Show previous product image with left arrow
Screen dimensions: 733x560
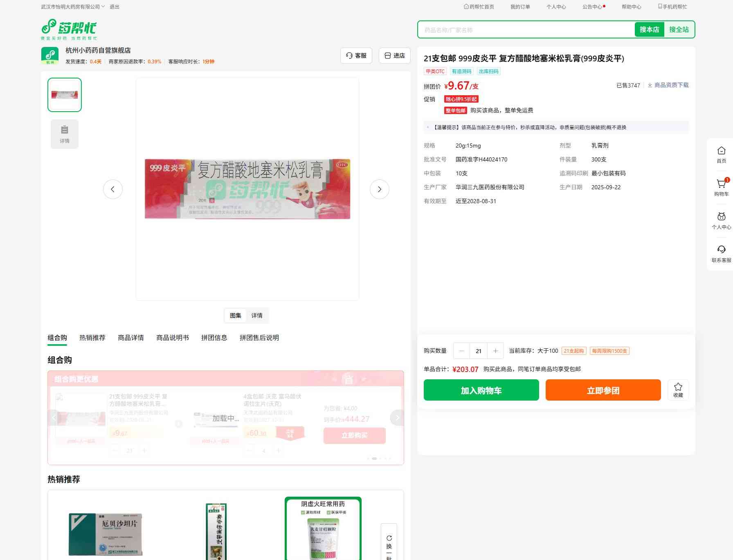112,189
